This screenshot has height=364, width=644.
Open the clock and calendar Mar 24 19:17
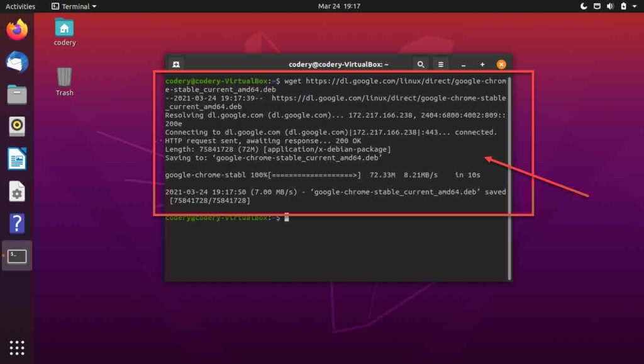point(339,6)
